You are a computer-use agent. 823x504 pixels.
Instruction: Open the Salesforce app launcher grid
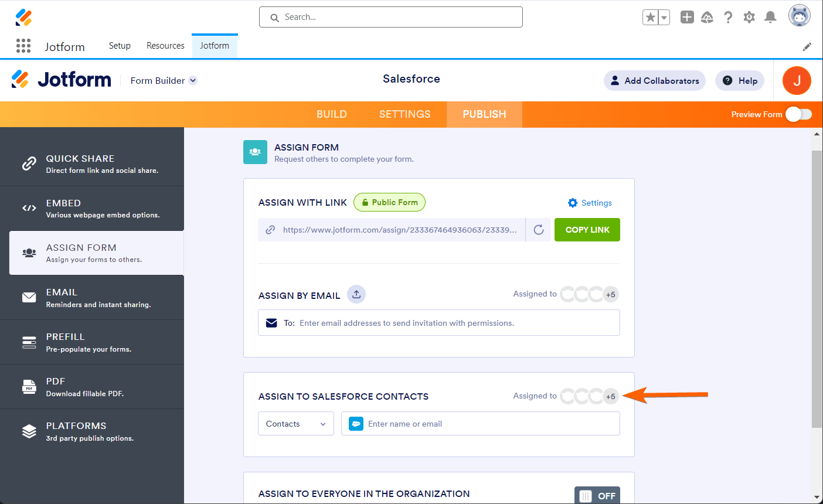pyautogui.click(x=23, y=46)
